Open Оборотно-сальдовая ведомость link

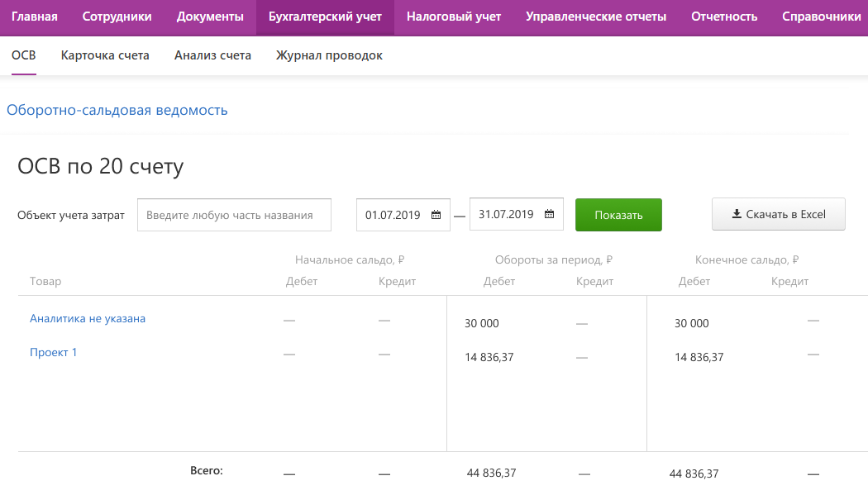pyautogui.click(x=117, y=110)
